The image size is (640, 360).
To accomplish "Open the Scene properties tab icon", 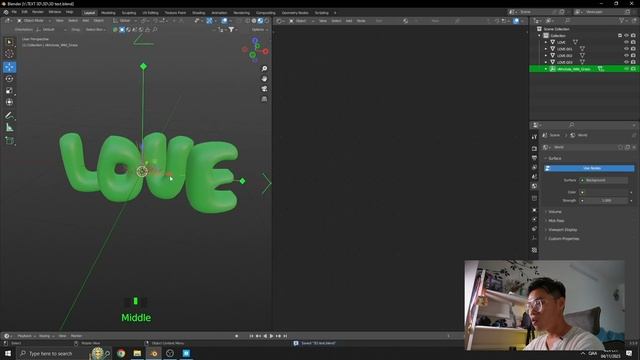I will [534, 177].
